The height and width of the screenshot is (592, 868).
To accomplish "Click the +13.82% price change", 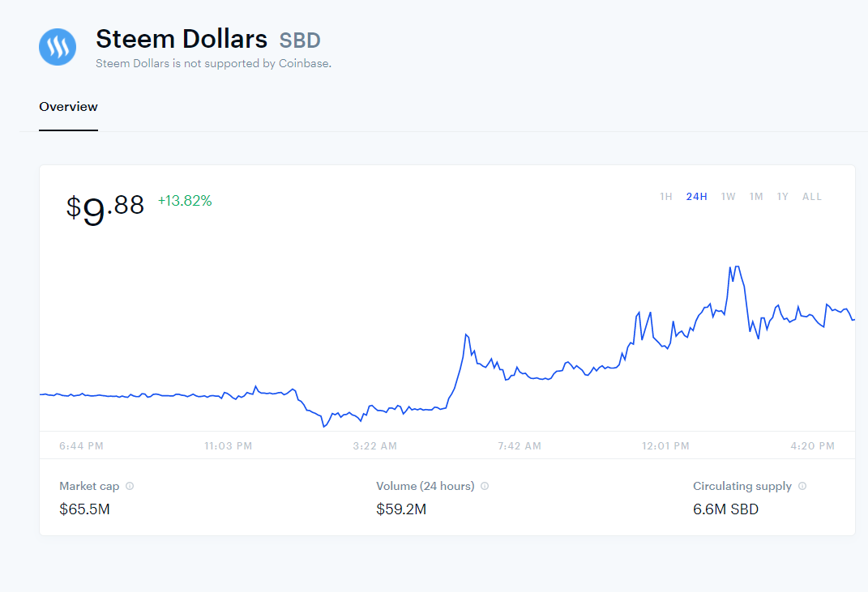I will click(x=185, y=201).
